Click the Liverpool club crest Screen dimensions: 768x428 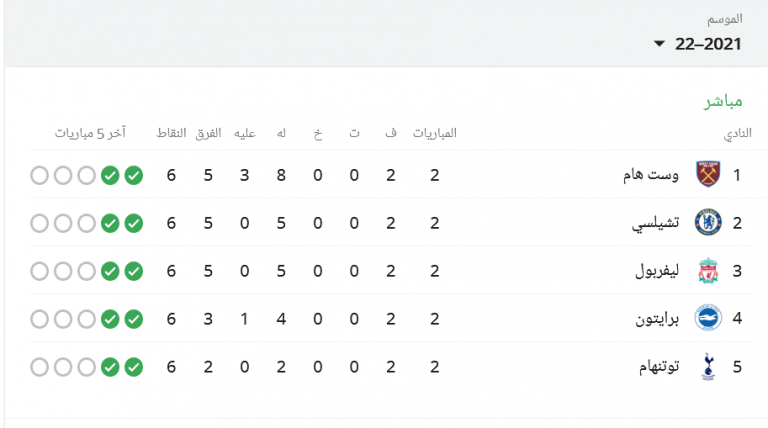pyautogui.click(x=708, y=270)
